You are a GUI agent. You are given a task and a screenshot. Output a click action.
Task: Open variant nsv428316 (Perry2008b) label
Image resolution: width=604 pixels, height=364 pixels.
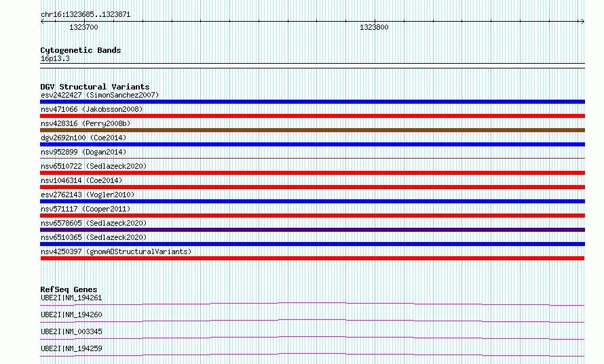(86, 123)
